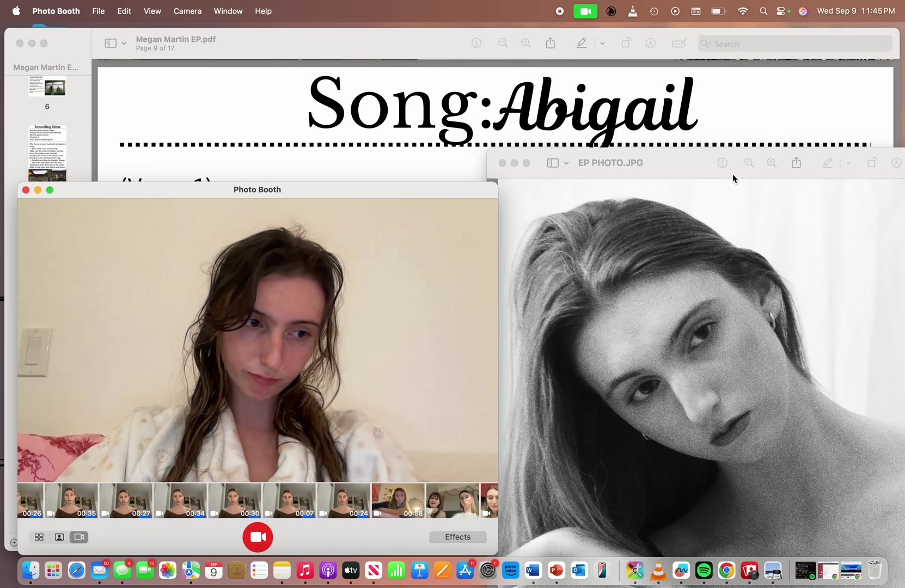This screenshot has height=588, width=905.
Task: Select the 00:24 video clip thumbnail
Action: coord(344,500)
